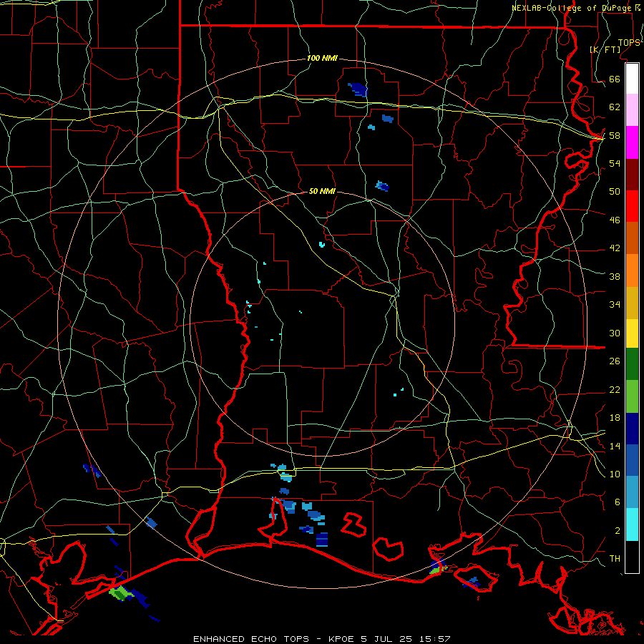This screenshot has height=644, width=644.
Task: Choose the navy blue legend swatch
Action: pyautogui.click(x=632, y=429)
